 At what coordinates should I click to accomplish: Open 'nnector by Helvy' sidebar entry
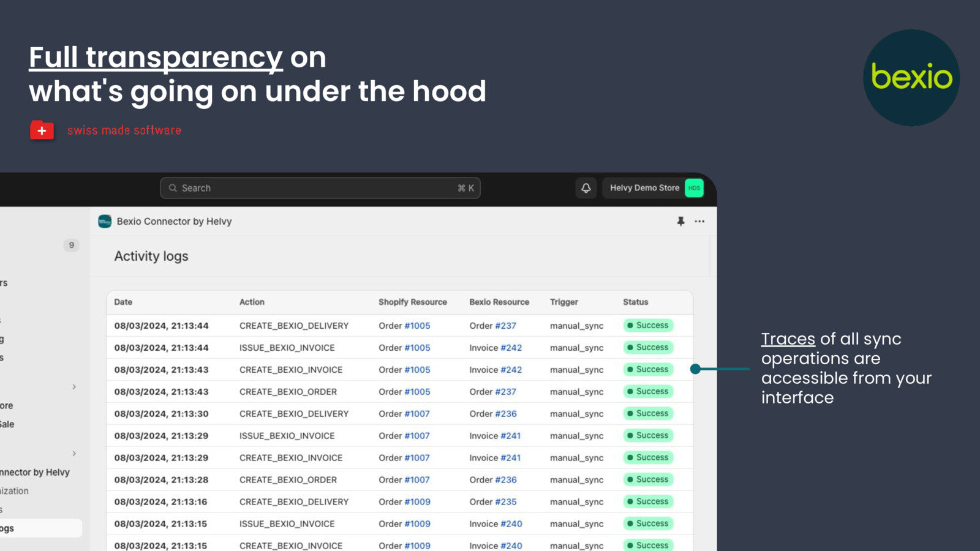pos(35,472)
